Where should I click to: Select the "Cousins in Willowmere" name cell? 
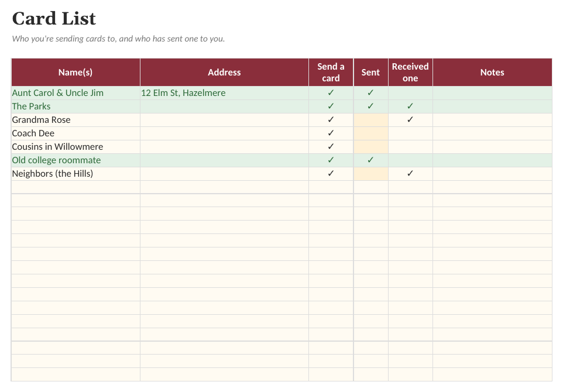tap(75, 147)
